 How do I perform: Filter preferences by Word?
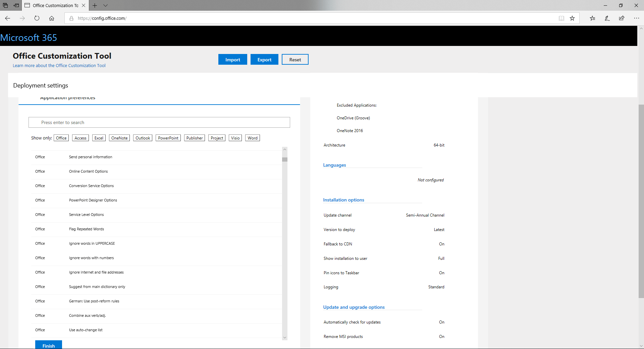pyautogui.click(x=253, y=138)
